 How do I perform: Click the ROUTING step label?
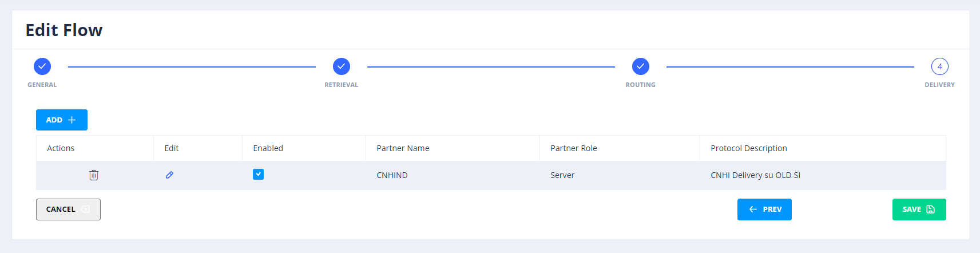point(641,85)
